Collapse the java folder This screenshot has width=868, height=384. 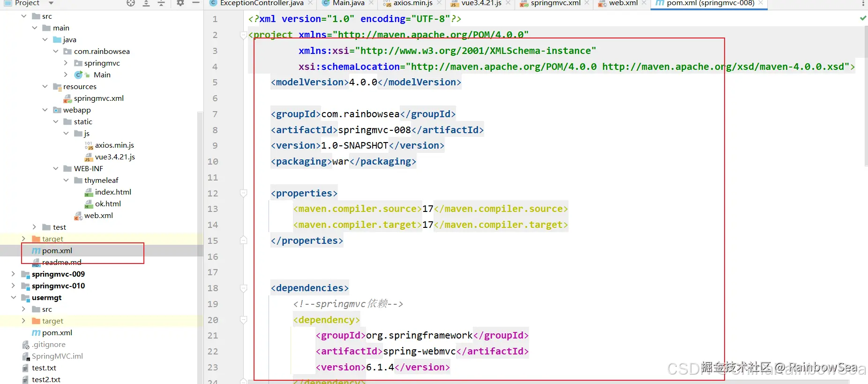point(45,39)
